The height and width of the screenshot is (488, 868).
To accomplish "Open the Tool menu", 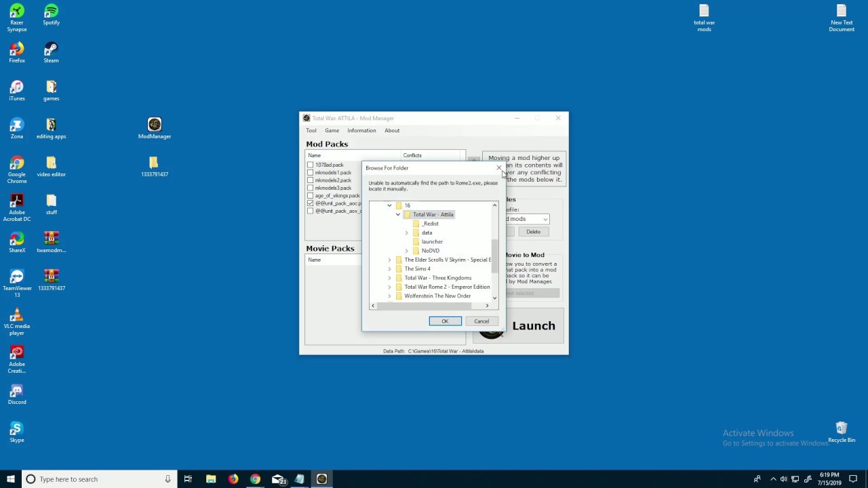I will 311,130.
